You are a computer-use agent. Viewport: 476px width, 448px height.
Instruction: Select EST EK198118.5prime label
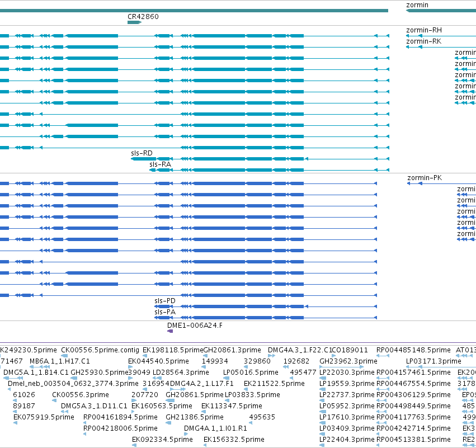pyautogui.click(x=173, y=350)
